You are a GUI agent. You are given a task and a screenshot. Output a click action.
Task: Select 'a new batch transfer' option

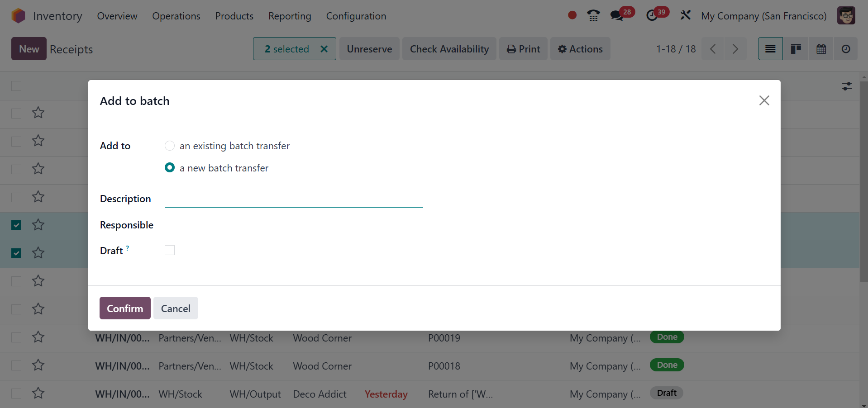click(x=170, y=168)
